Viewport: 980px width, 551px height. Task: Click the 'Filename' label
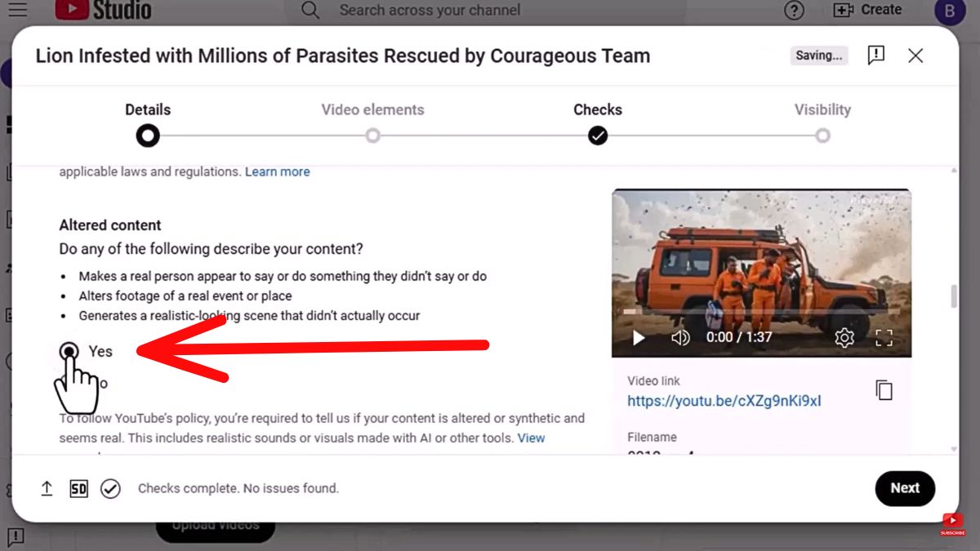[652, 437]
